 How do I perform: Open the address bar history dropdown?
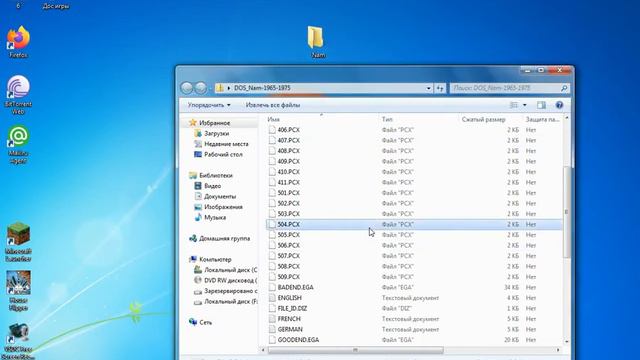[428, 88]
